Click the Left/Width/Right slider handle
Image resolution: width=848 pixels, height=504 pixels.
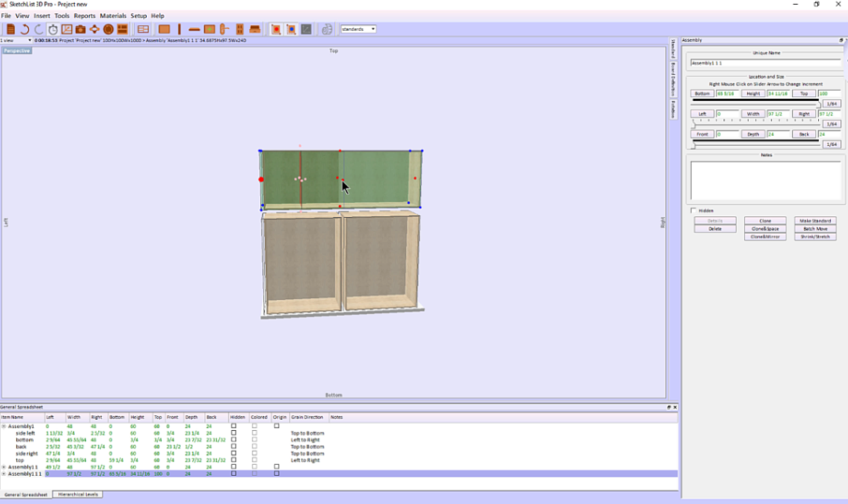(694, 124)
